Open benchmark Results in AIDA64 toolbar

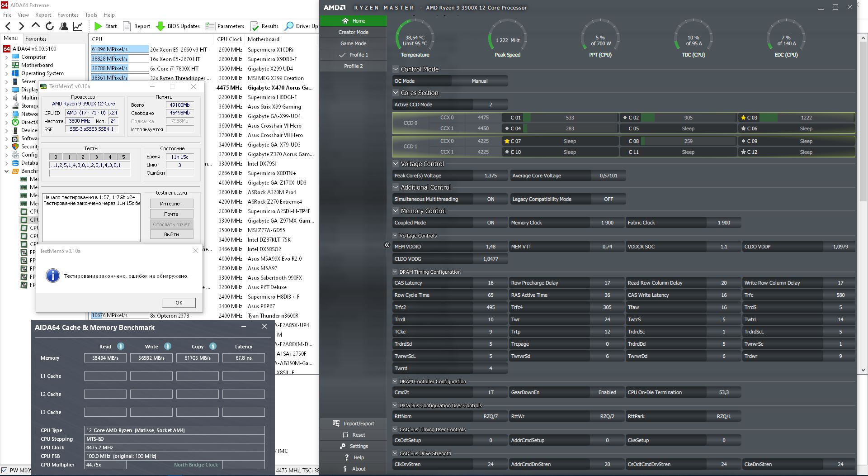264,26
